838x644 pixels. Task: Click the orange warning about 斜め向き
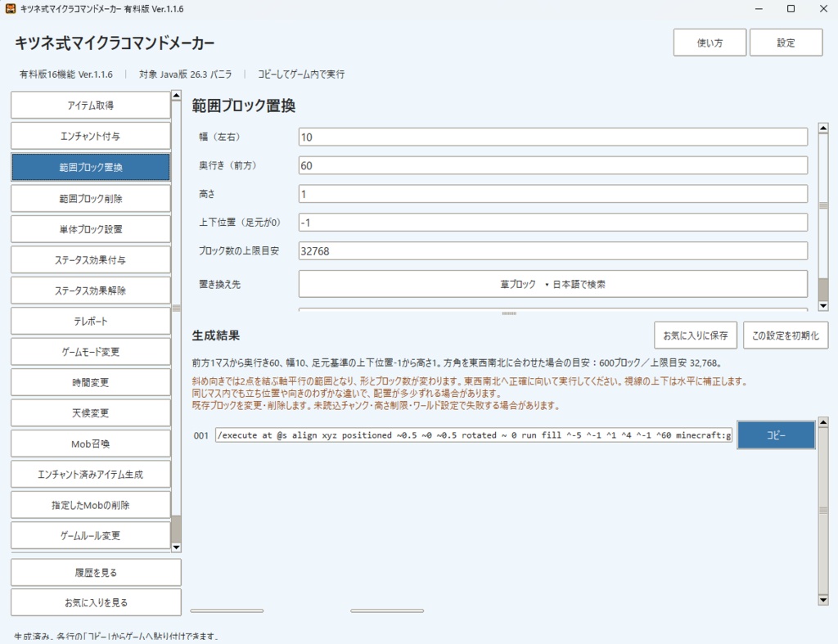click(469, 381)
